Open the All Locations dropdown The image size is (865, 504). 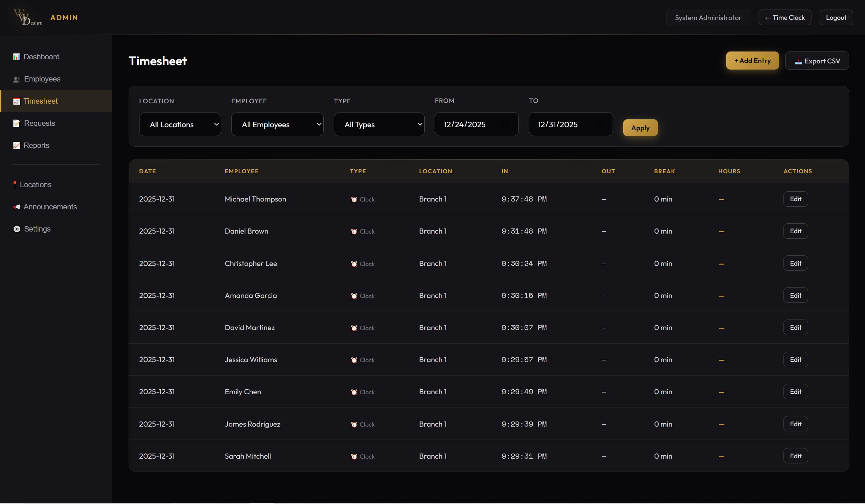click(x=180, y=124)
